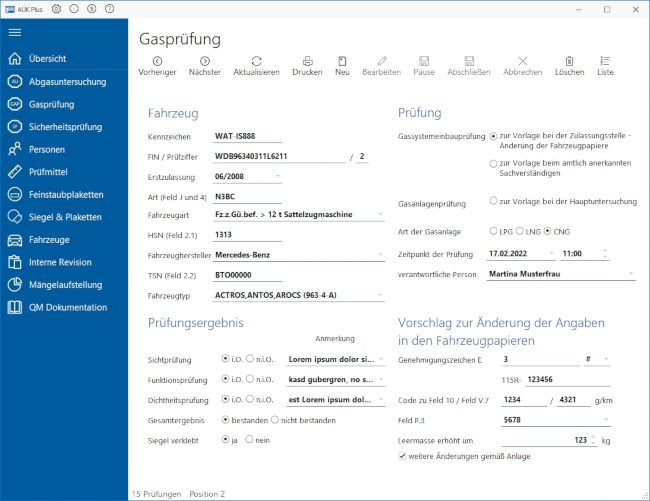Open the Liste view icon
Image resolution: width=650 pixels, height=501 pixels.
(605, 61)
